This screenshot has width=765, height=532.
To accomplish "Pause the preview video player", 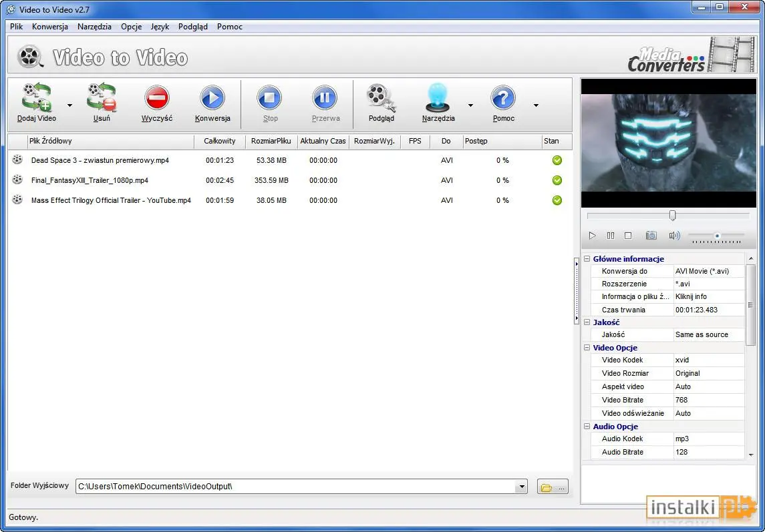I will (x=611, y=236).
